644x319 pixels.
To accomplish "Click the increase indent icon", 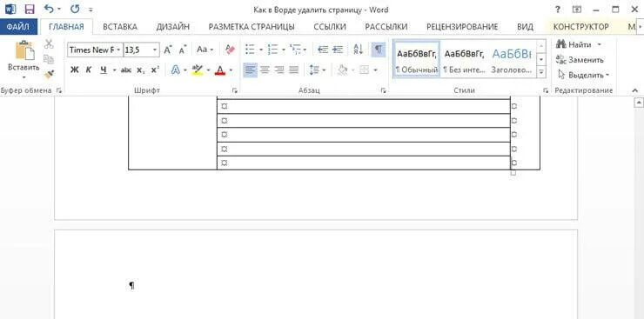I will pyautogui.click(x=338, y=50).
